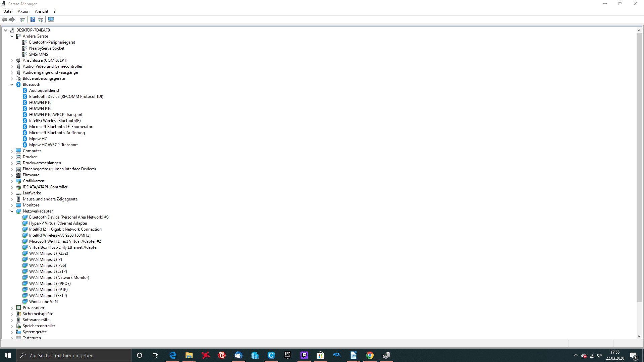Open Microsoft Store from the taskbar
This screenshot has height=362, width=644.
[x=321, y=355]
